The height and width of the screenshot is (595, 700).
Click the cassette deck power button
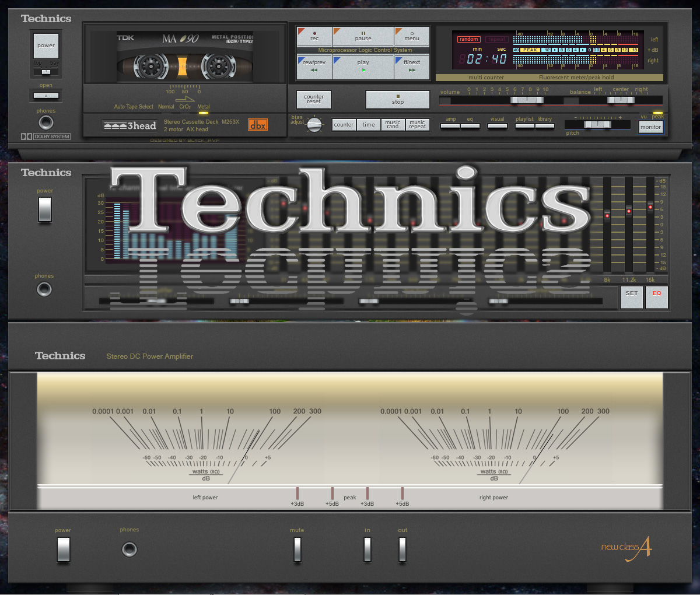46,45
